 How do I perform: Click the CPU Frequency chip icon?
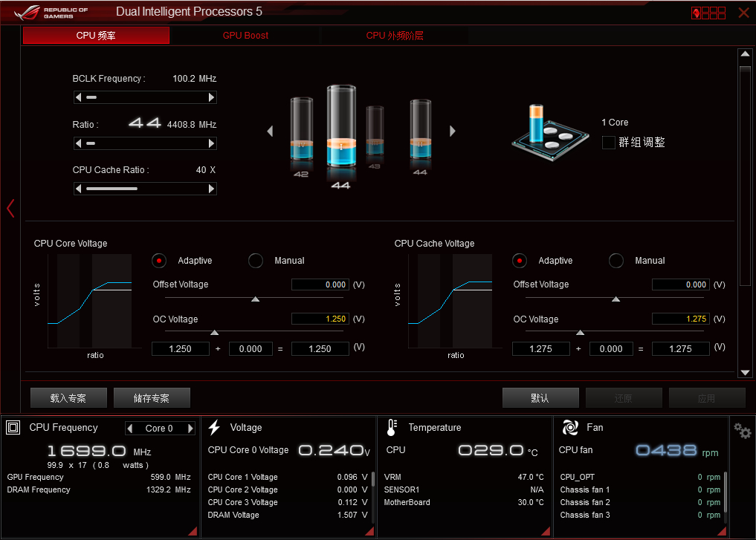tap(13, 427)
